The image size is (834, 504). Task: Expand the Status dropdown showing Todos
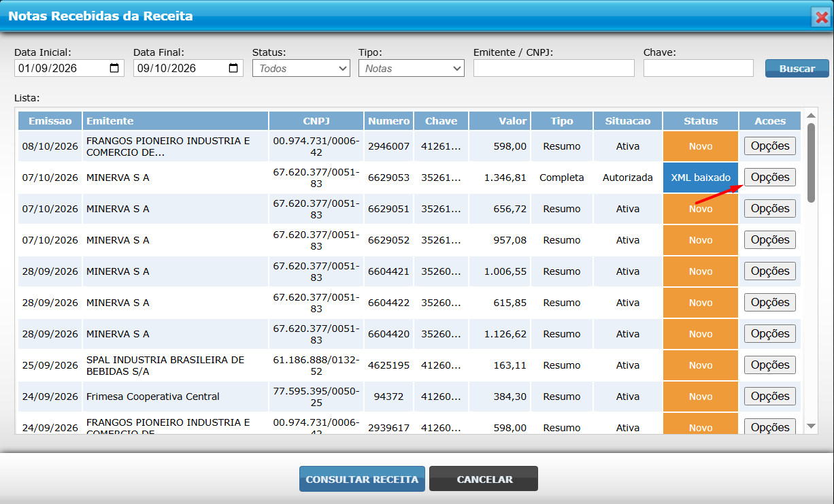[x=301, y=68]
